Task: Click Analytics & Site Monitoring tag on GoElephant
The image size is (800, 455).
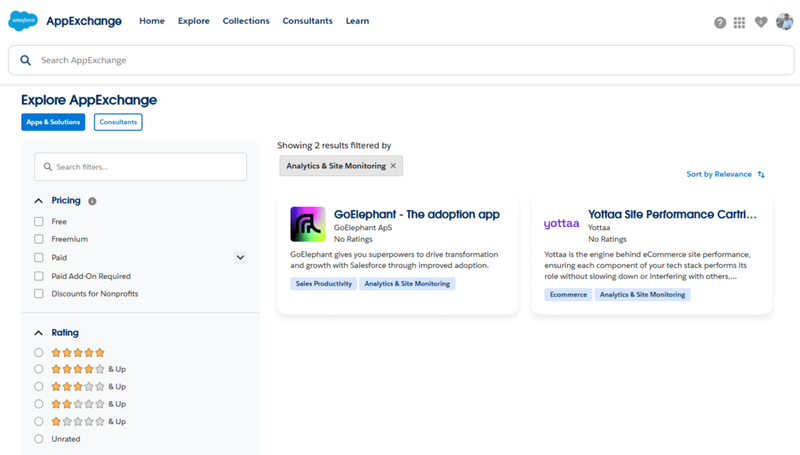Action: tap(407, 284)
